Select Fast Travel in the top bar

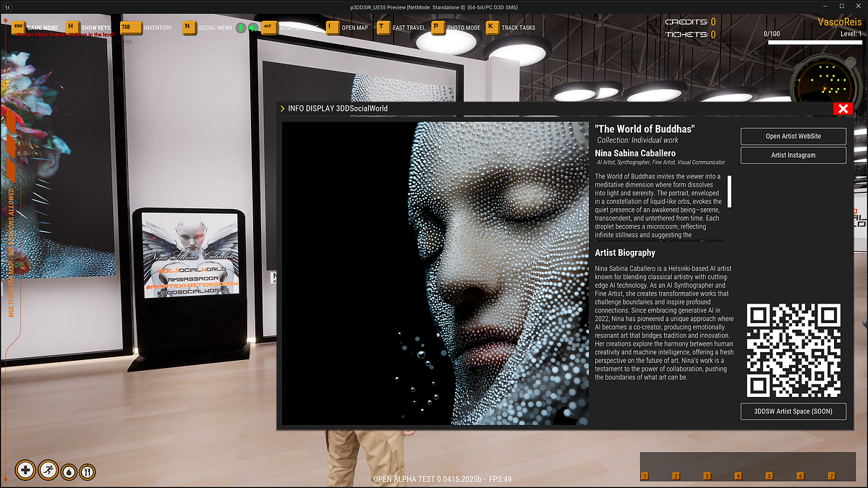pyautogui.click(x=409, y=28)
